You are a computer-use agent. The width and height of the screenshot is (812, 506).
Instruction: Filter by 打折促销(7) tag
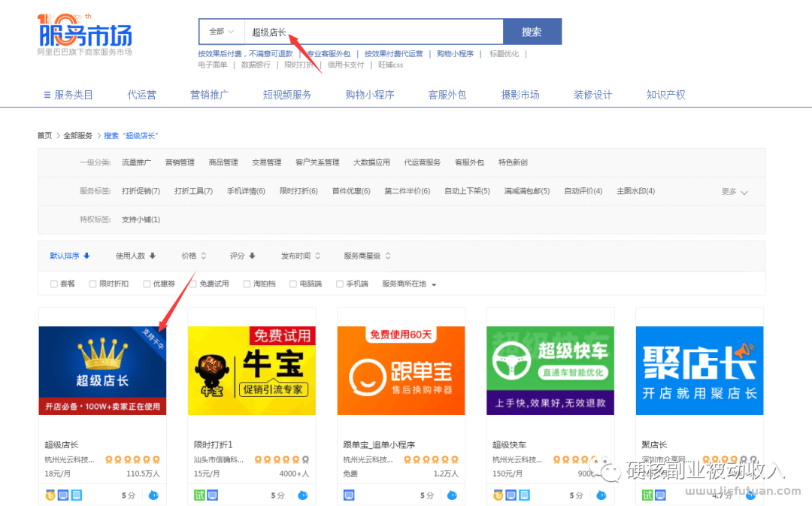(141, 191)
